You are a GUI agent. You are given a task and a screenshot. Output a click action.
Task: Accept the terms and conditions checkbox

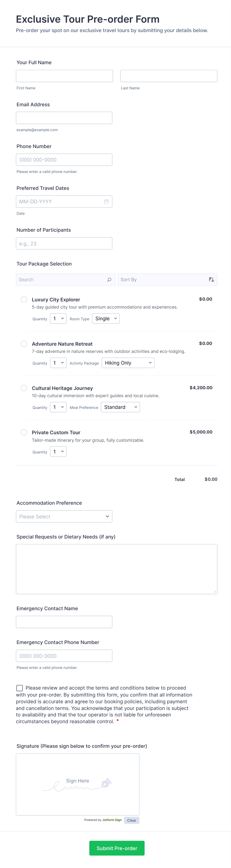tap(20, 688)
